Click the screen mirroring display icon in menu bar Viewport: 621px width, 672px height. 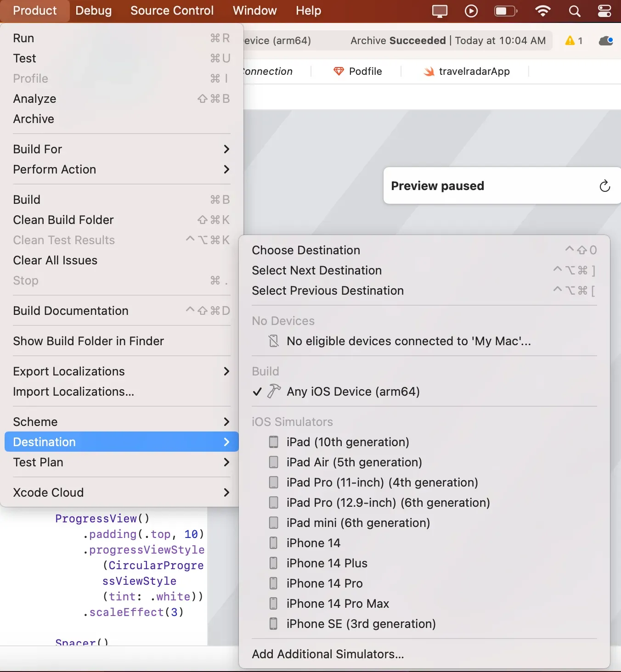coord(440,11)
